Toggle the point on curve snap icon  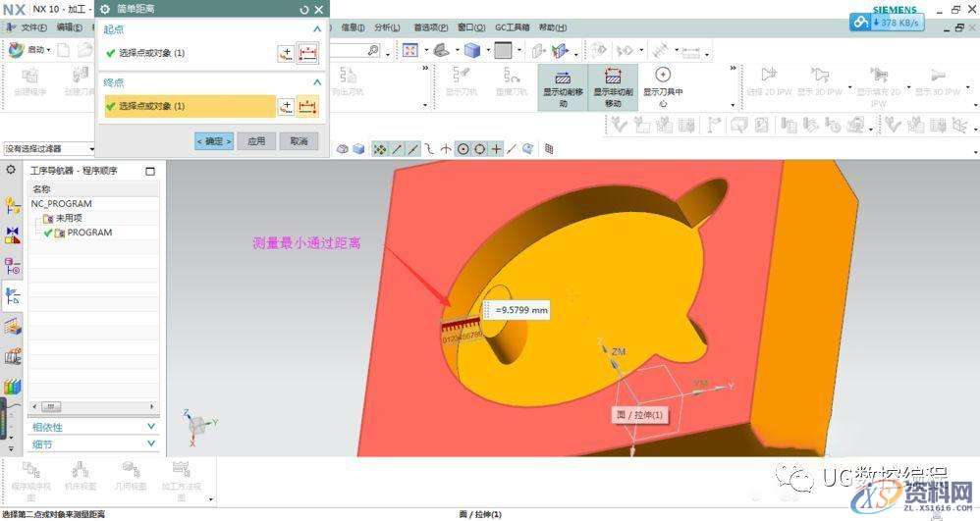512,149
